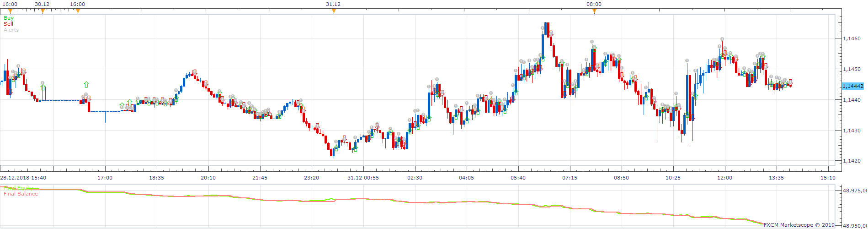Click the 15:10 time axis label

(x=828, y=178)
